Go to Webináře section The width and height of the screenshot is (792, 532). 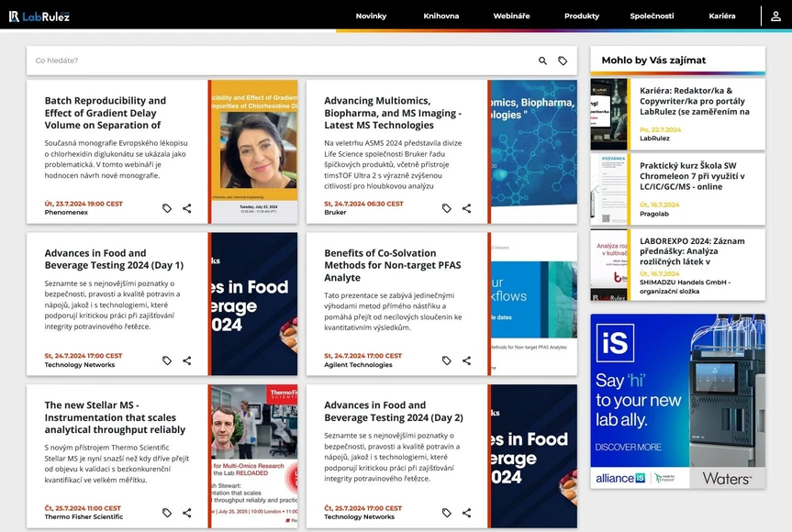point(511,17)
